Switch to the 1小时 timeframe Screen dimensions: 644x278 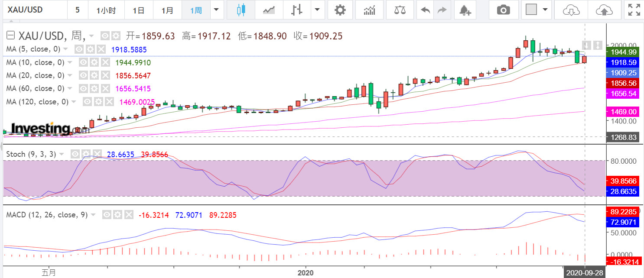click(x=106, y=10)
